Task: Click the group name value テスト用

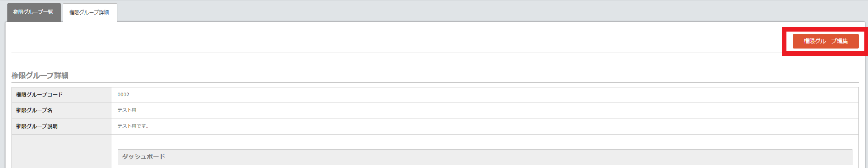Action: click(x=127, y=110)
